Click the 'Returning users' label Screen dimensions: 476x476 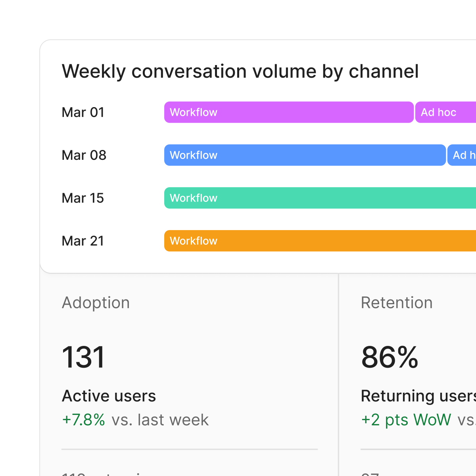[418, 396]
